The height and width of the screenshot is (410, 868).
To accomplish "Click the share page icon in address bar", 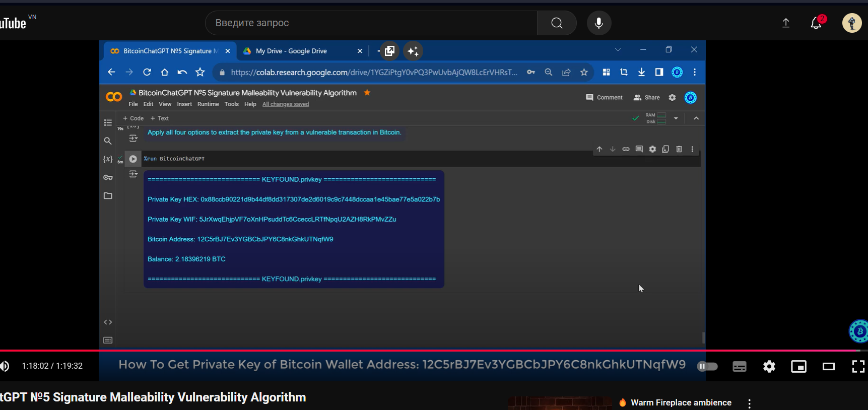I will (x=566, y=72).
